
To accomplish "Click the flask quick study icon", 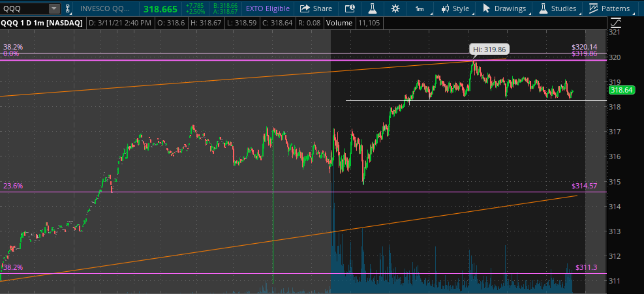I will tap(372, 8).
